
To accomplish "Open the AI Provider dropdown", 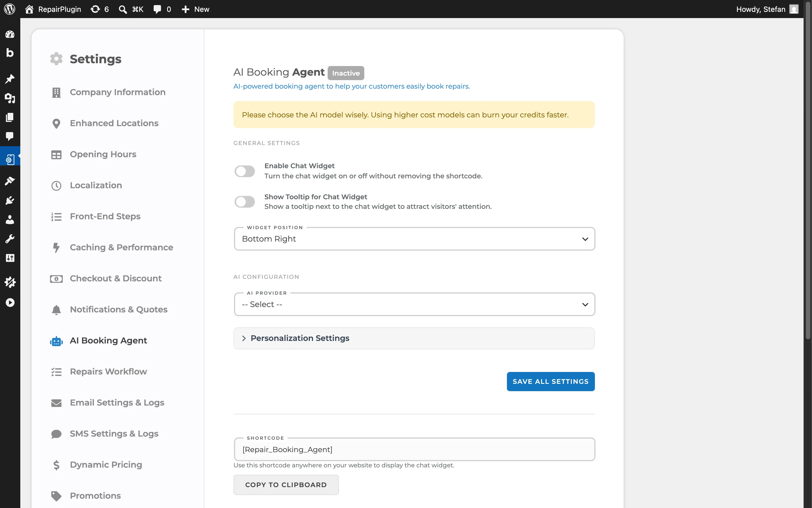I will tap(414, 305).
